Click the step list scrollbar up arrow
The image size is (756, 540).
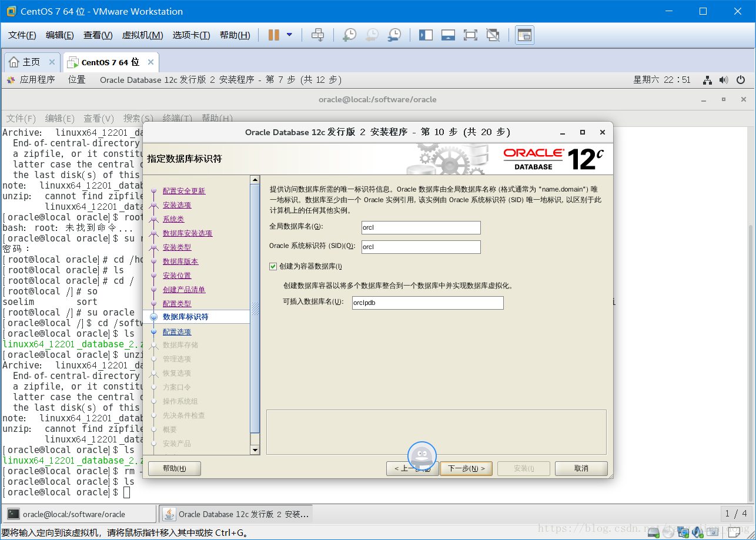(x=255, y=180)
